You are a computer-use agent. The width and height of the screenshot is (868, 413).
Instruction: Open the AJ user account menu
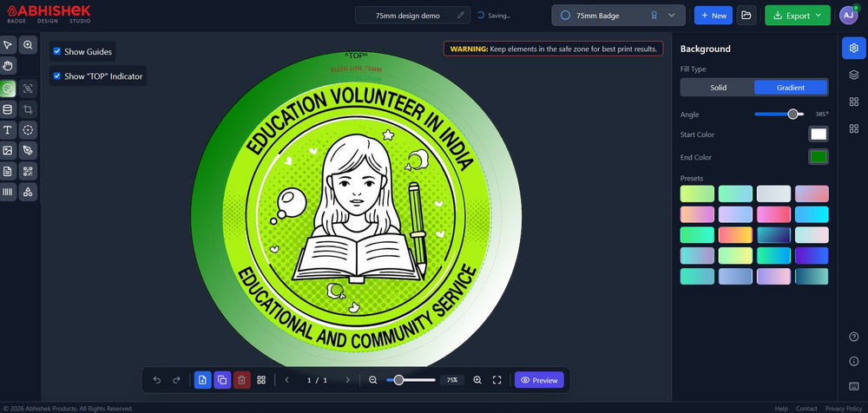848,16
